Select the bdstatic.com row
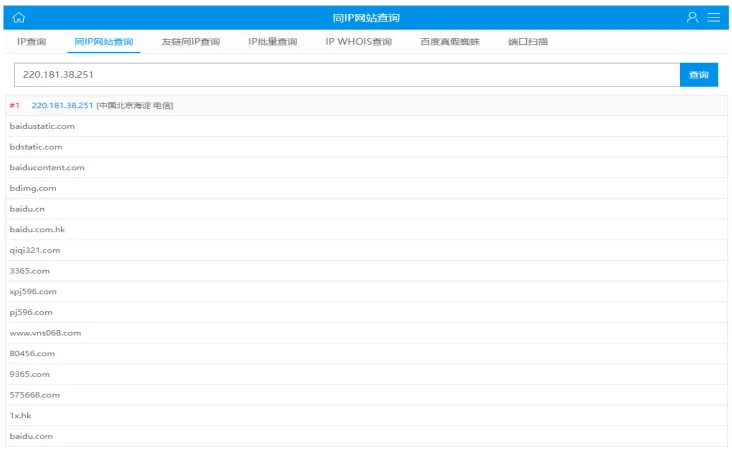Image resolution: width=732 pixels, height=455 pixels. tap(367, 147)
